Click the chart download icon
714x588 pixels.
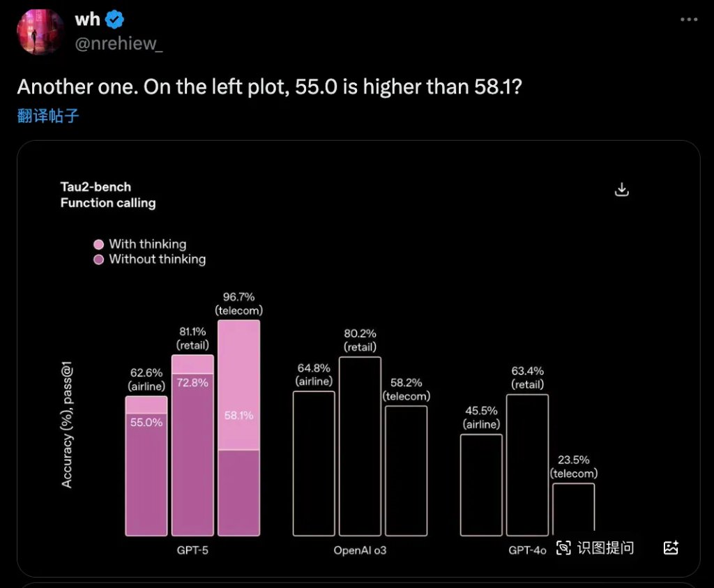point(621,190)
